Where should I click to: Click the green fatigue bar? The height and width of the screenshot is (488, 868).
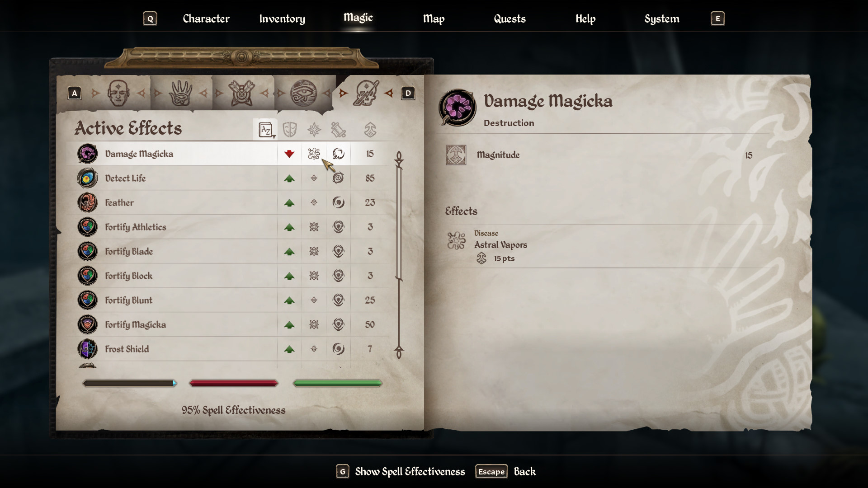pos(337,383)
